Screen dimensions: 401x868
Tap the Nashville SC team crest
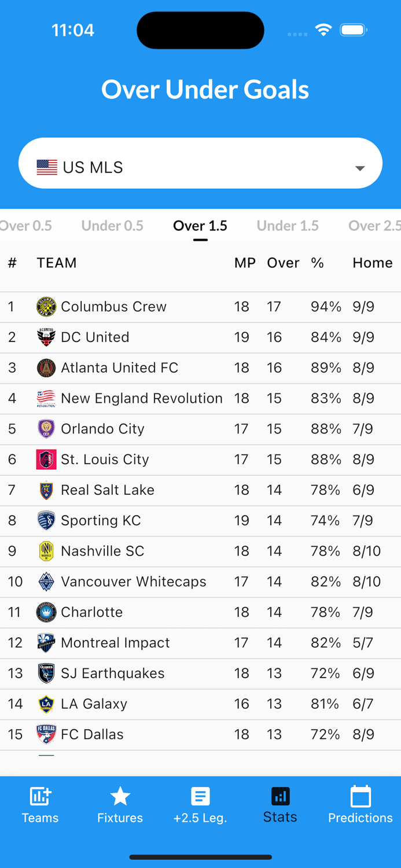click(46, 551)
